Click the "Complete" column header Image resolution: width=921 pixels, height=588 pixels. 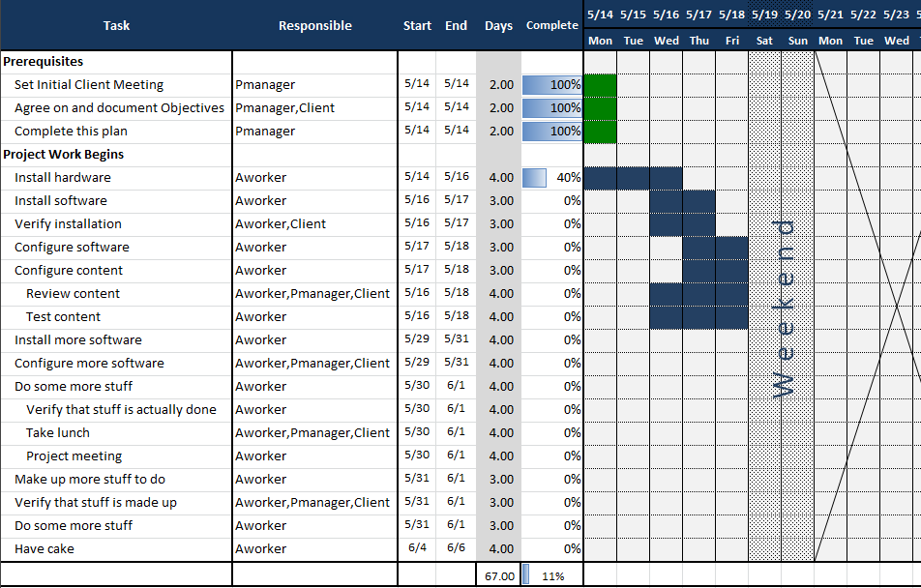pyautogui.click(x=551, y=26)
